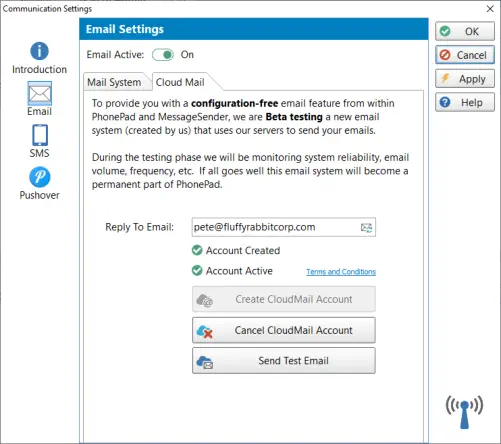Click the Cancel CloudMail Account button
Image resolution: width=501 pixels, height=444 pixels.
click(284, 330)
